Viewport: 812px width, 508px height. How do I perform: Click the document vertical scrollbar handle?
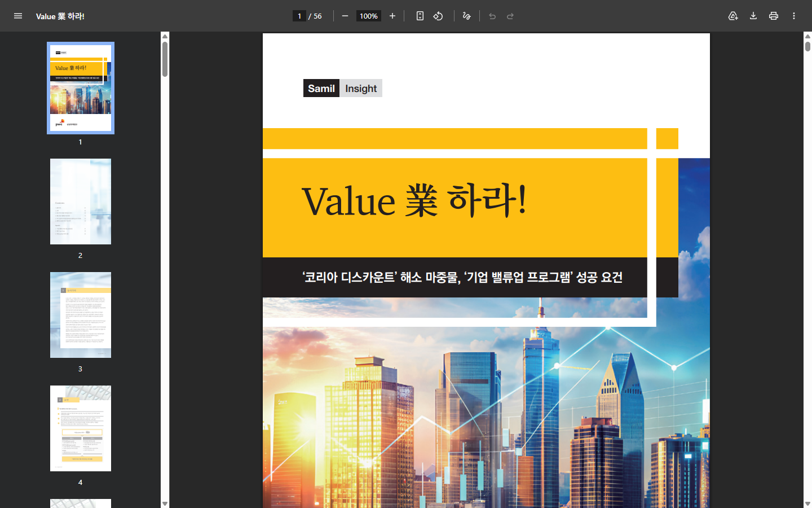(807, 46)
